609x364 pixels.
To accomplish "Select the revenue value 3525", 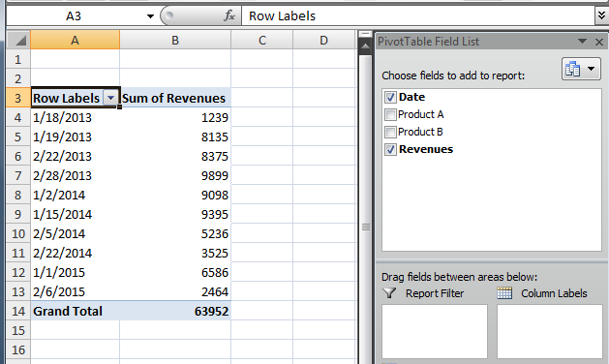I will (x=175, y=254).
